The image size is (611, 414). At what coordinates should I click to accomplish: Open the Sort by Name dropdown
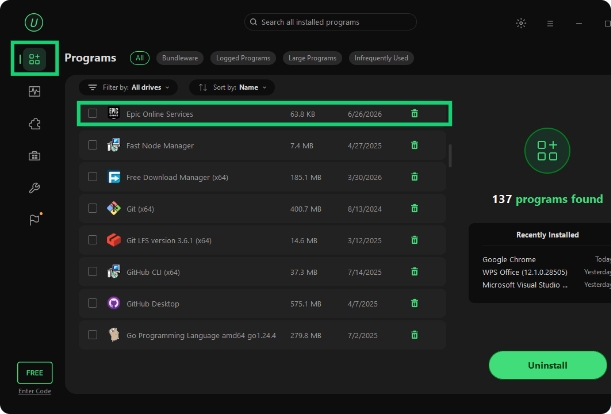(x=232, y=87)
